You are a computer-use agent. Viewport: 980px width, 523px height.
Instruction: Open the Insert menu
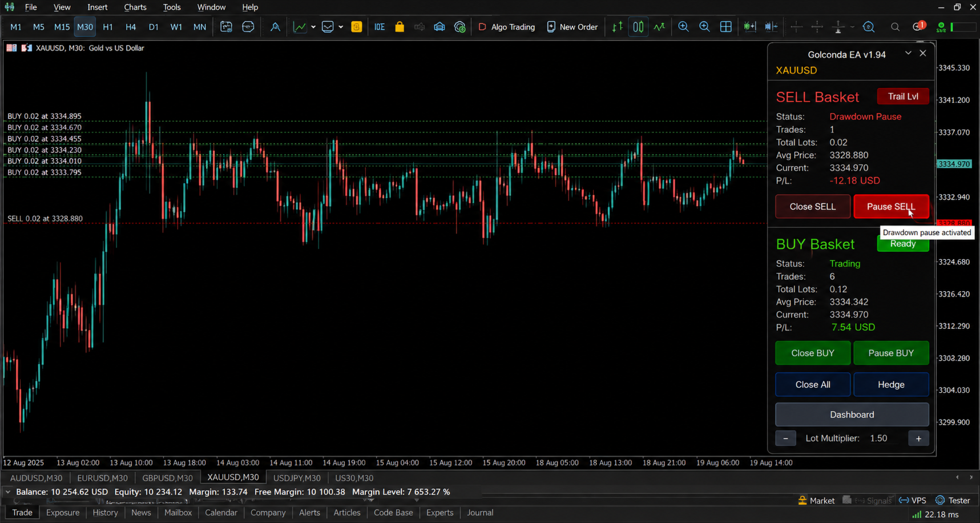coord(98,7)
